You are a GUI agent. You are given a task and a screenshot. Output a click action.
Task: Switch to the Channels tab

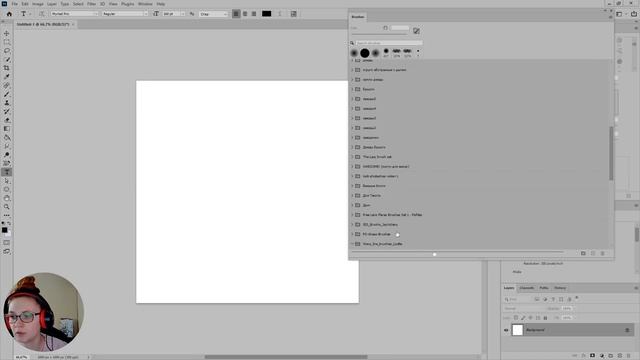(527, 288)
